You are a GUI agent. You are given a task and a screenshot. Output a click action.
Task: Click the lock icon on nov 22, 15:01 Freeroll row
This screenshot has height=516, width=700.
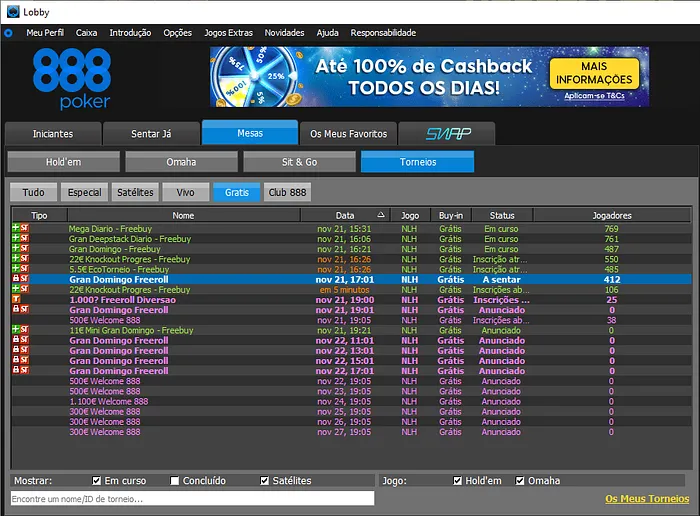point(16,360)
